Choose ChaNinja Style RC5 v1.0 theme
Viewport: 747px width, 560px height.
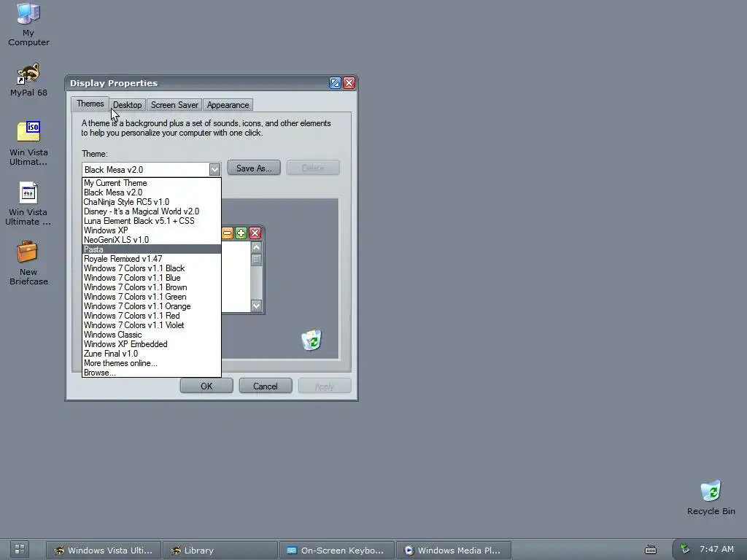[152, 202]
